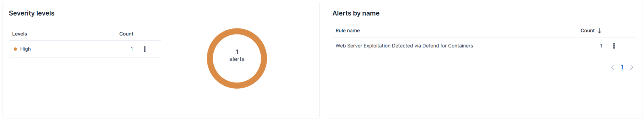Click the Levels column header
Image resolution: width=644 pixels, height=120 pixels.
[20, 34]
